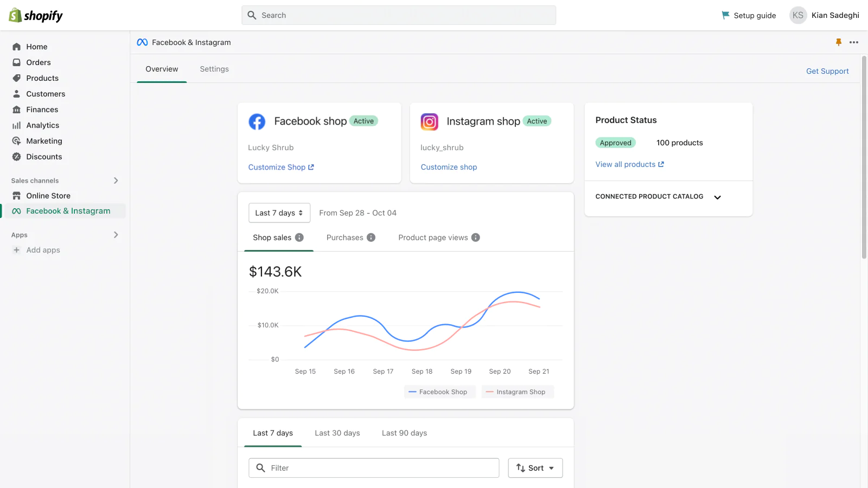
Task: Click the Get Support link
Action: click(x=827, y=71)
